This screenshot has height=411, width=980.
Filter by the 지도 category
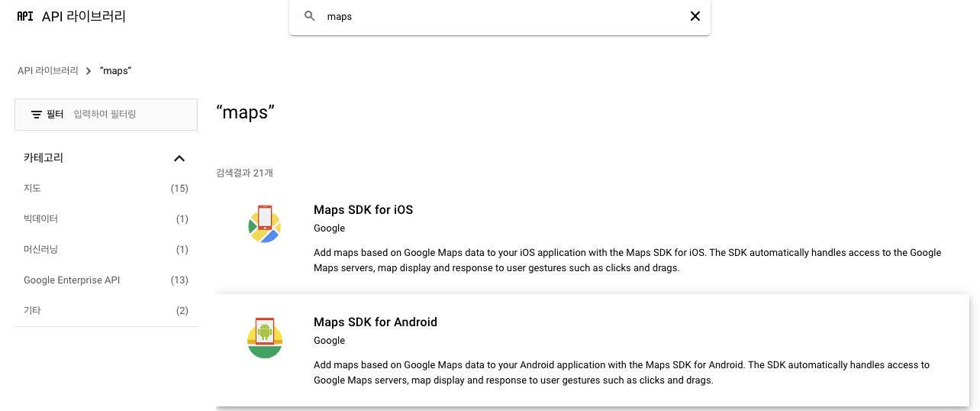click(106, 189)
